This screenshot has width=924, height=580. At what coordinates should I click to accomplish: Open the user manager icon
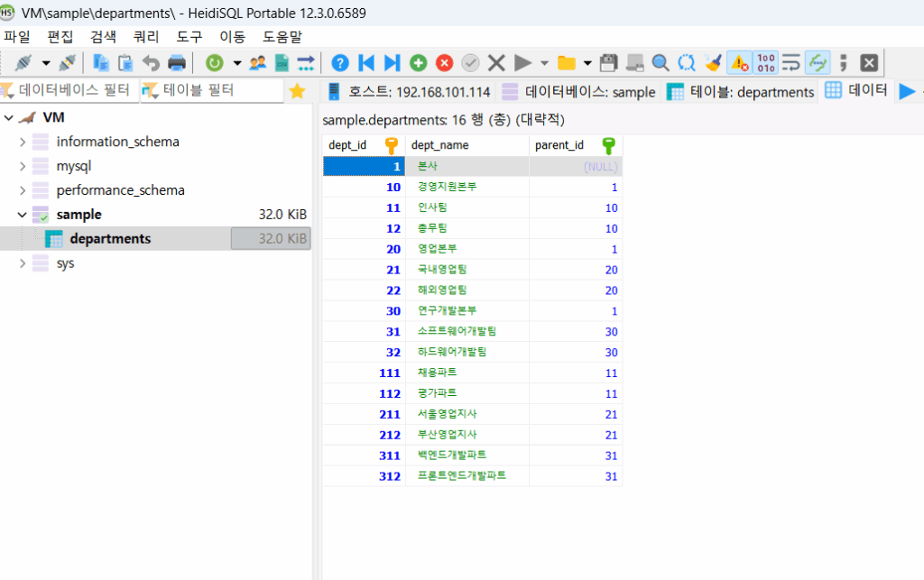(256, 62)
